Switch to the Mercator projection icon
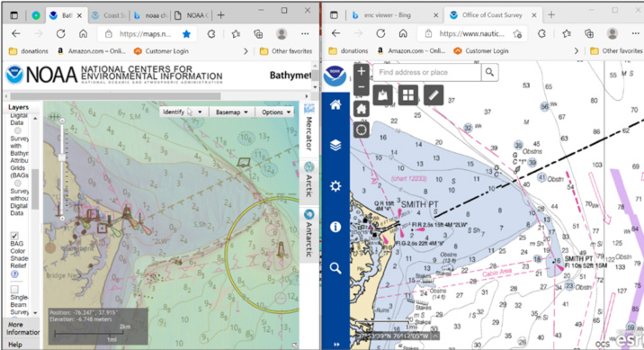This screenshot has height=350, width=644. pos(309,109)
